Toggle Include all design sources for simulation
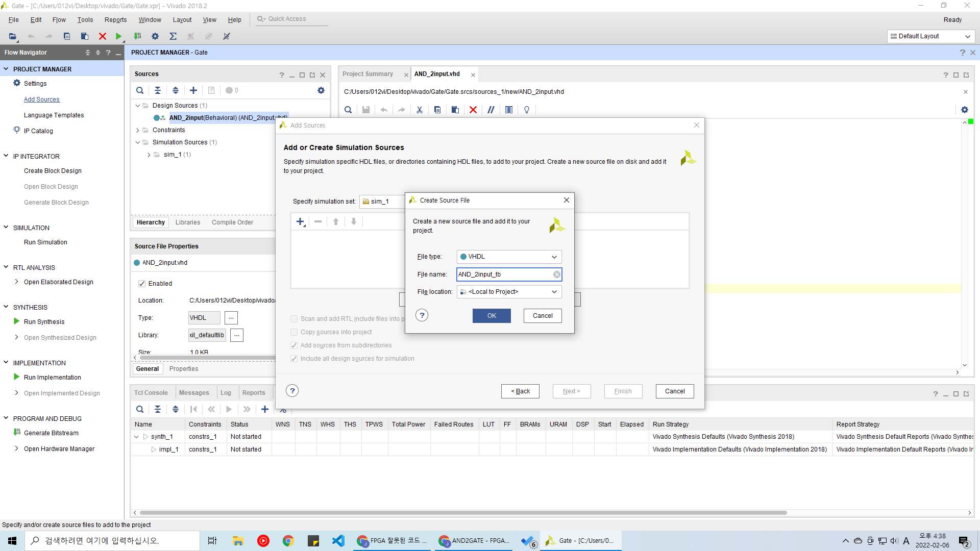 pos(294,359)
